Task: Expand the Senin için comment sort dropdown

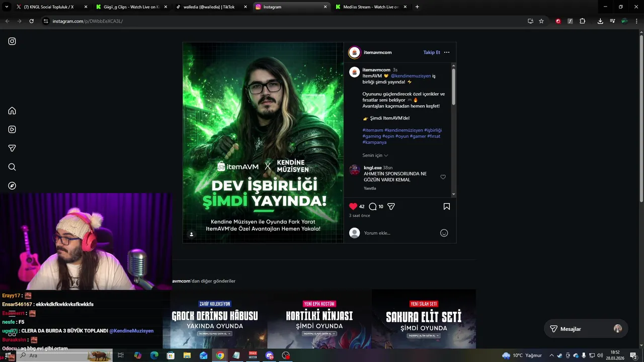Action: (375, 155)
